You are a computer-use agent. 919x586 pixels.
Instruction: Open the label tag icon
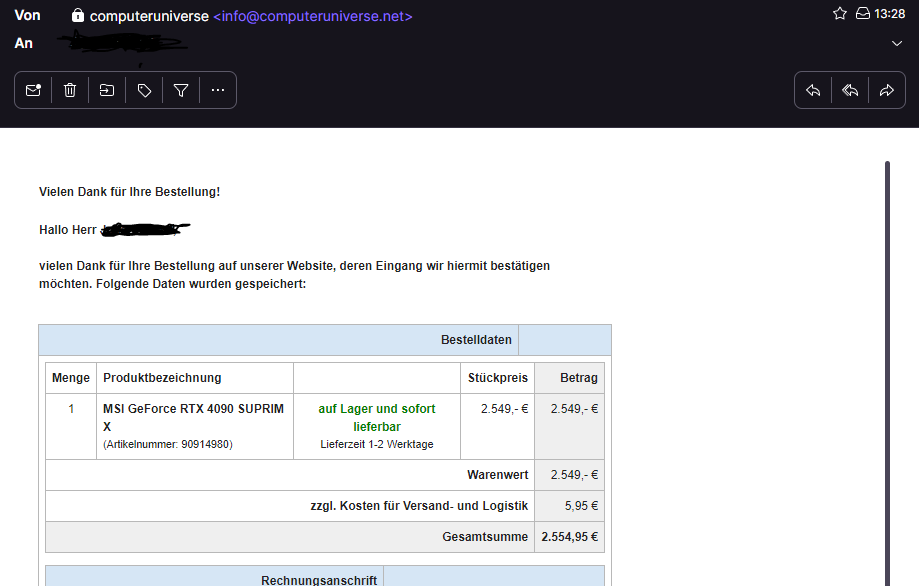[144, 90]
